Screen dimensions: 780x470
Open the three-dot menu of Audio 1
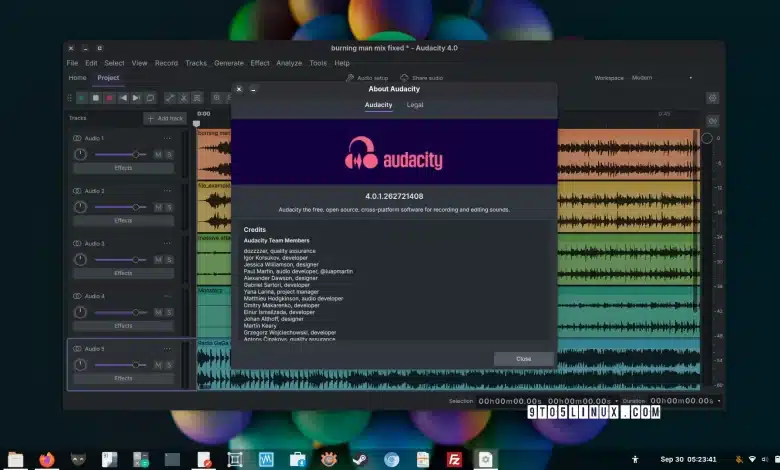pos(167,138)
